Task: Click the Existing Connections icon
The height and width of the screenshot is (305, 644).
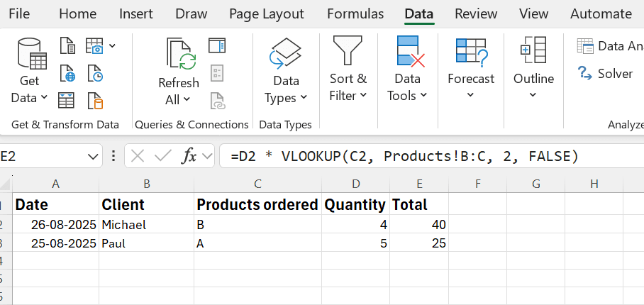Action: 95,100
